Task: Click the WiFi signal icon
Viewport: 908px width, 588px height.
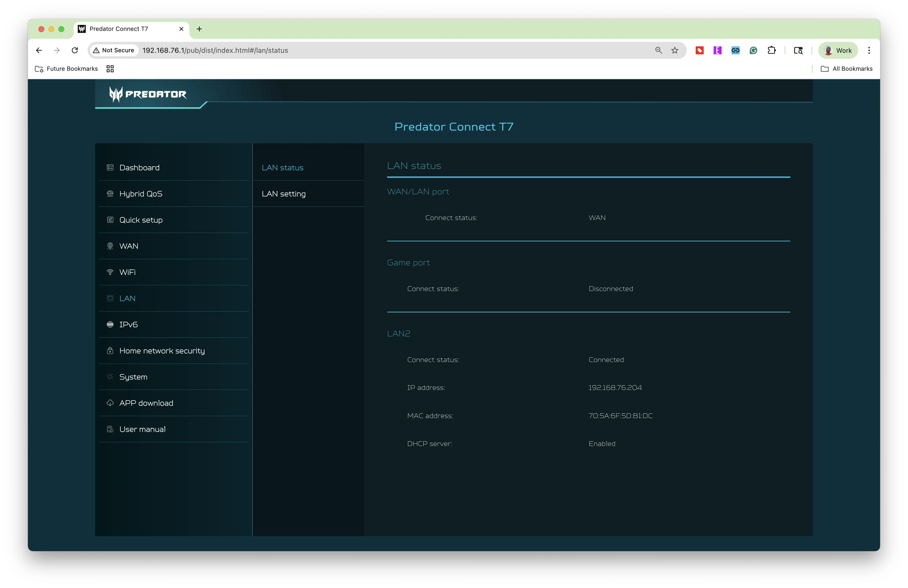Action: (x=110, y=272)
